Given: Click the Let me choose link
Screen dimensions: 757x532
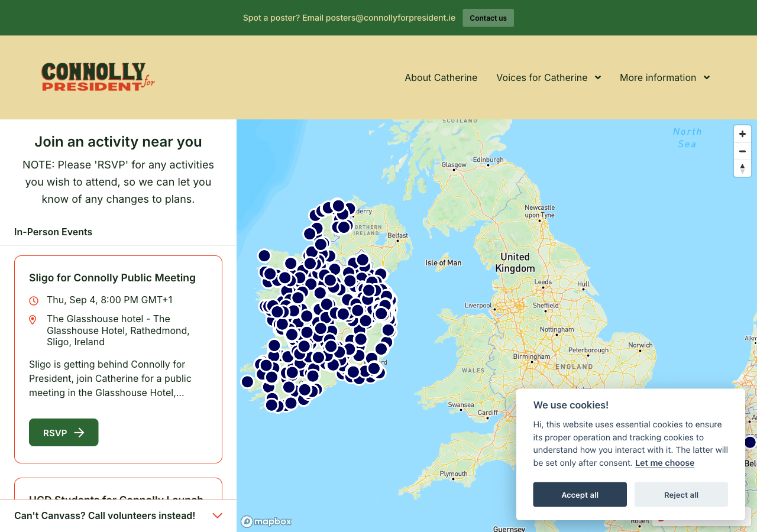Looking at the screenshot, I should [664, 463].
